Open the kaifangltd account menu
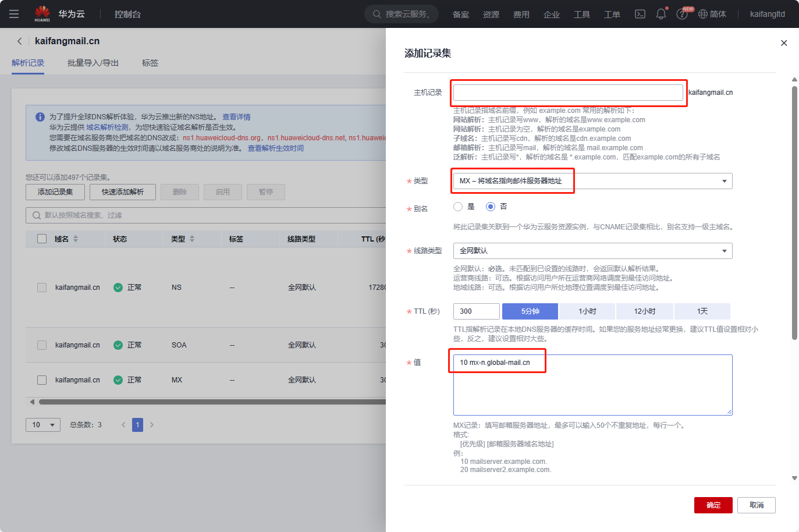This screenshot has width=799, height=532. point(767,14)
